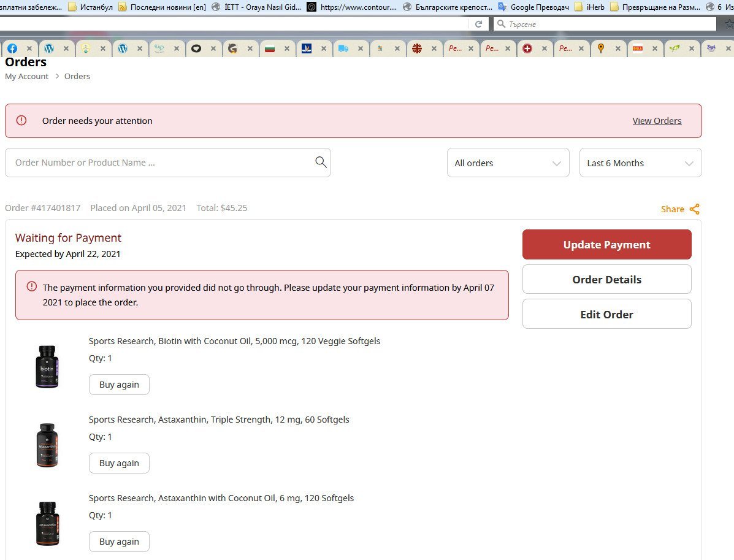Close the Facebook browser tab
The height and width of the screenshot is (560, 734).
click(x=29, y=48)
